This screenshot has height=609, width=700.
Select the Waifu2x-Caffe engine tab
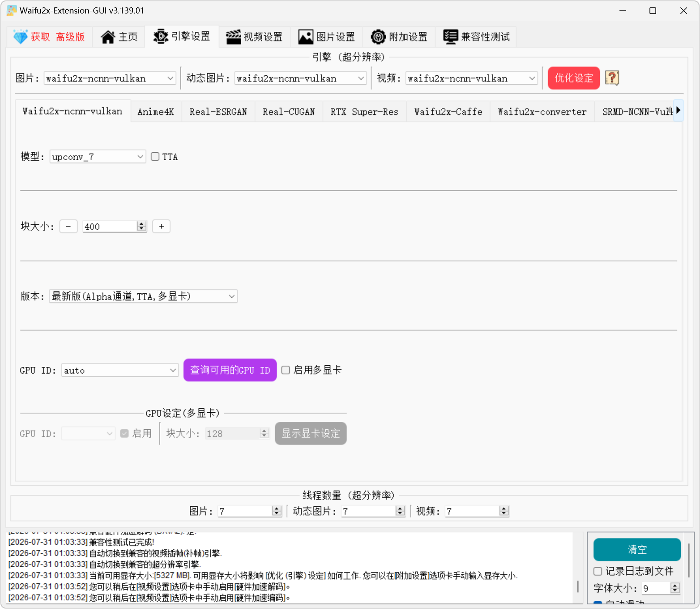click(x=448, y=112)
